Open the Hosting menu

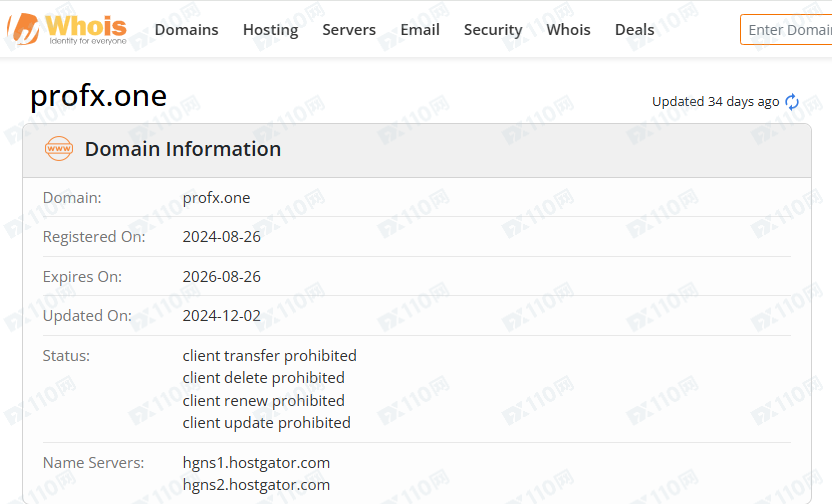[270, 30]
